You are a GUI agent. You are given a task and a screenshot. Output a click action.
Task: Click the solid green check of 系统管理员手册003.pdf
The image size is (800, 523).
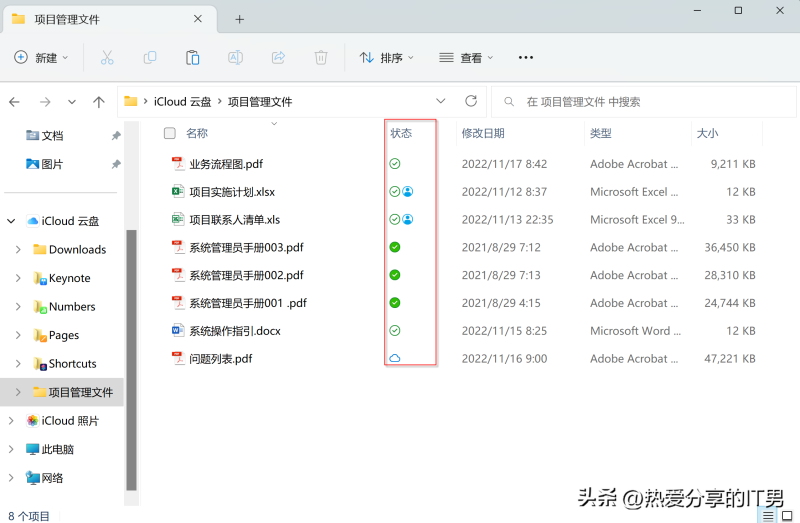tap(395, 247)
